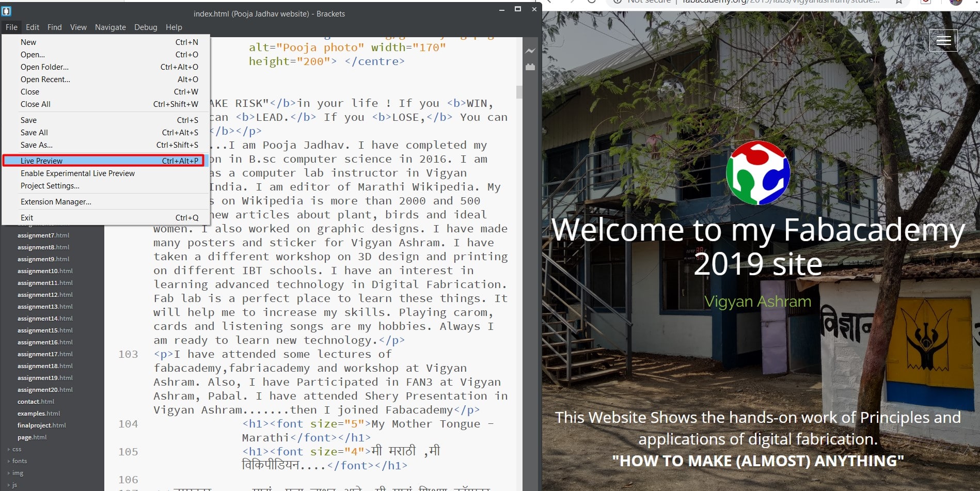The width and height of the screenshot is (980, 491).
Task: Click the Live Preview lightning bolt icon
Action: tap(530, 51)
